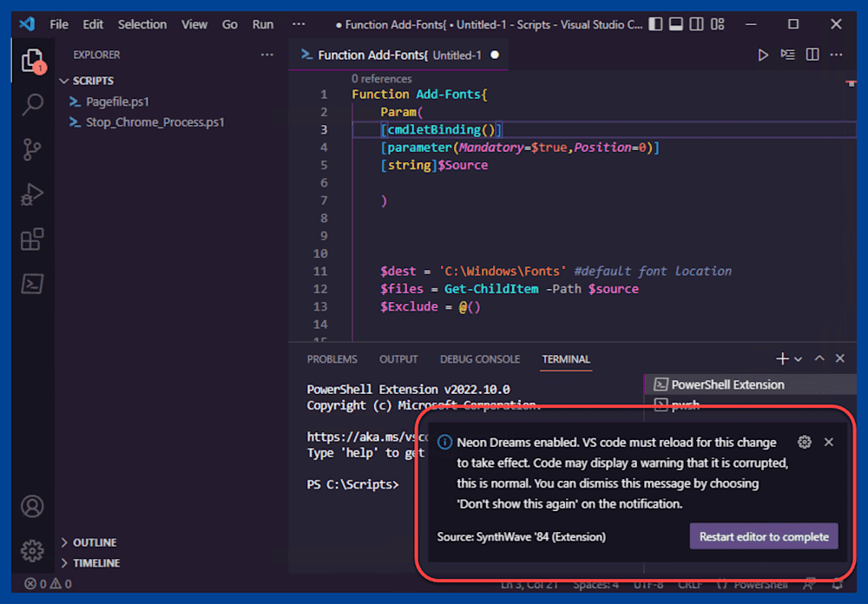Image resolution: width=868 pixels, height=604 pixels.
Task: Select the Accounts icon in the activity bar
Action: tap(32, 506)
